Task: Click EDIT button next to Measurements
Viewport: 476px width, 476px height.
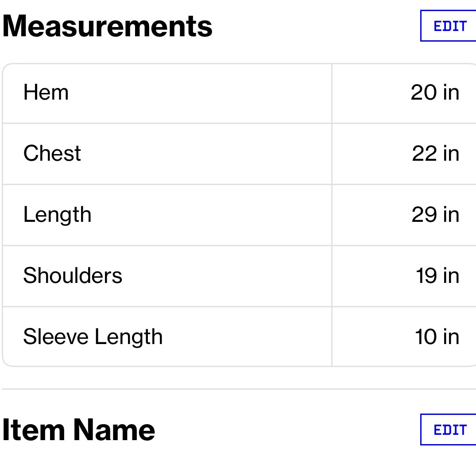Action: [449, 26]
